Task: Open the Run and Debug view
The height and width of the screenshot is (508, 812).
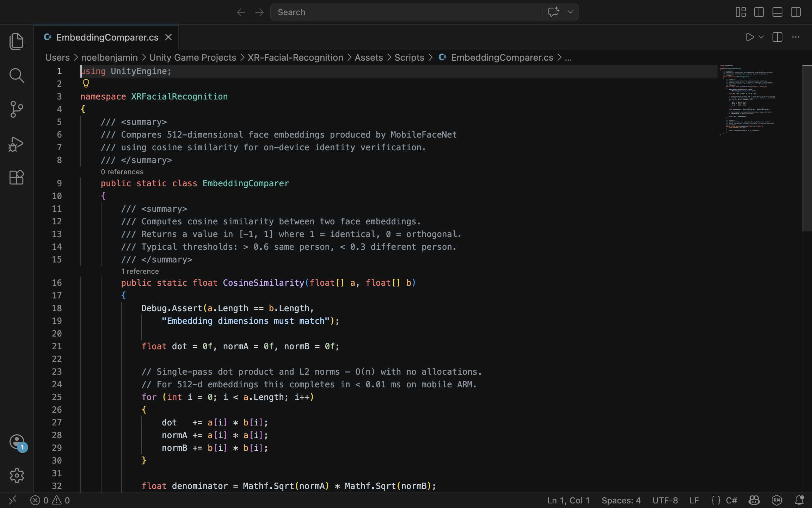Action: coord(17,144)
